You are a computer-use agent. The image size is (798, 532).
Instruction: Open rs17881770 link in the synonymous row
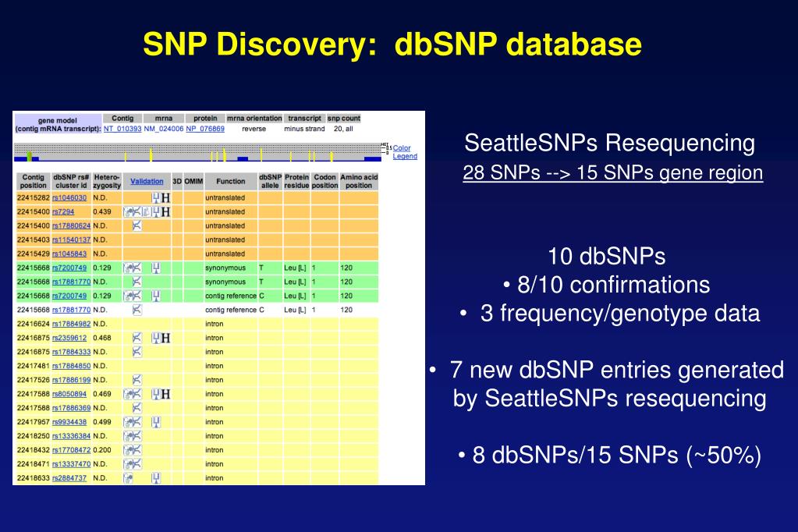point(71,282)
